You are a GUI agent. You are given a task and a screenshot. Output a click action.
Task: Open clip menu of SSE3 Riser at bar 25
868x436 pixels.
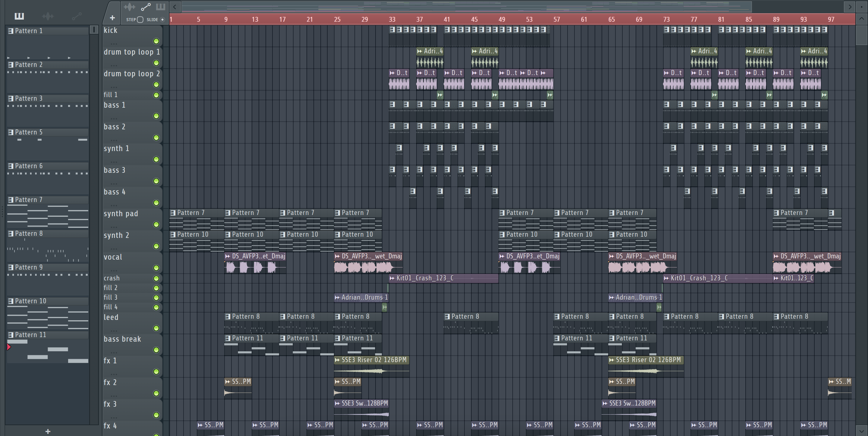point(337,360)
